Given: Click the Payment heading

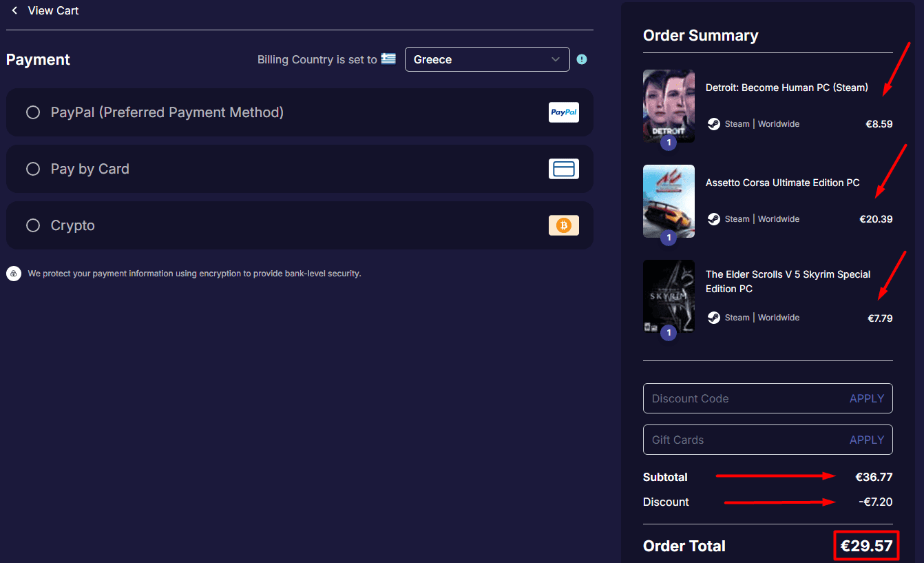Looking at the screenshot, I should click(x=38, y=60).
